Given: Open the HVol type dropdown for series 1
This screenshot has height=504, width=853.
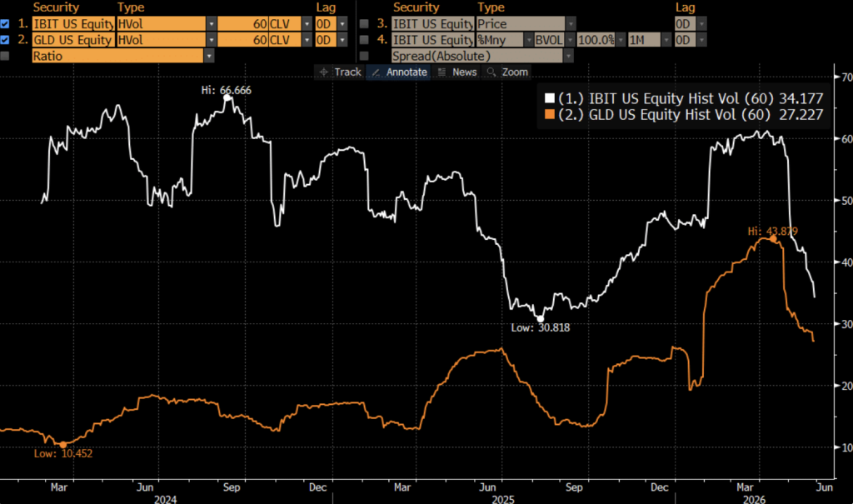Looking at the screenshot, I should (x=212, y=24).
